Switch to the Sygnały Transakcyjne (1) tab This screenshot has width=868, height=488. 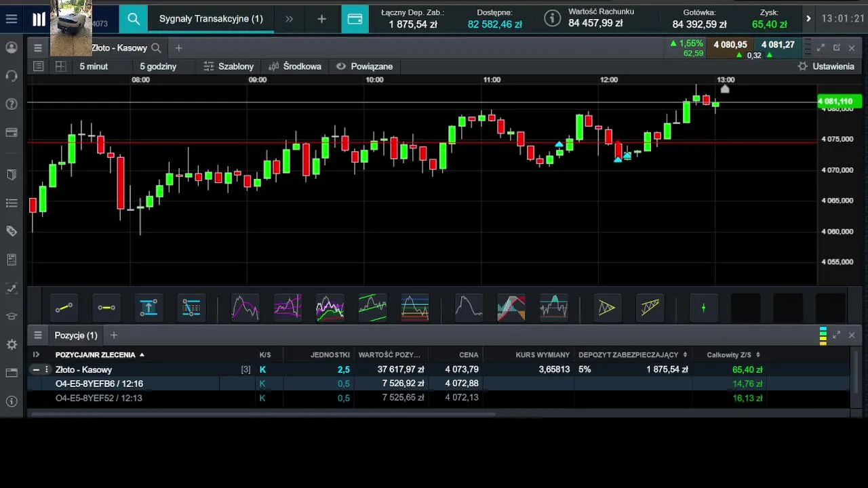point(211,19)
